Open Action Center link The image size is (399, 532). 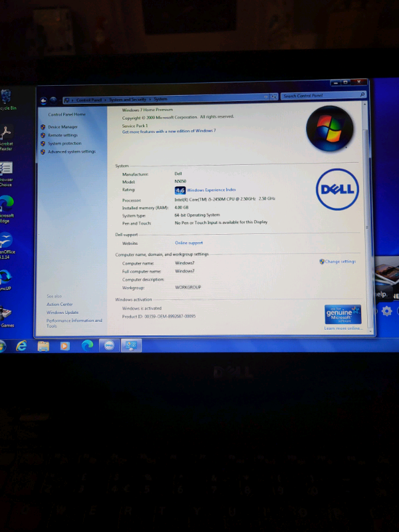59,305
